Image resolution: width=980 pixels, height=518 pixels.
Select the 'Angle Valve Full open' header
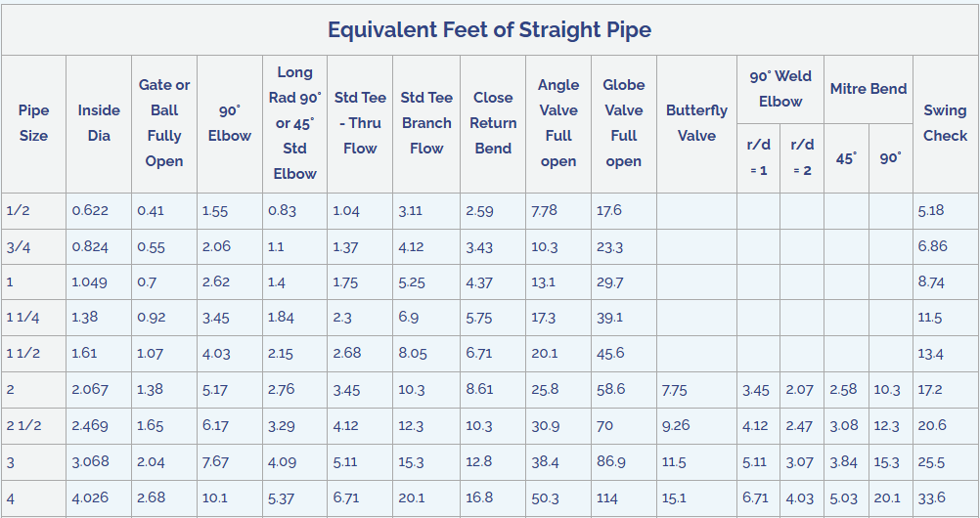[x=558, y=123]
